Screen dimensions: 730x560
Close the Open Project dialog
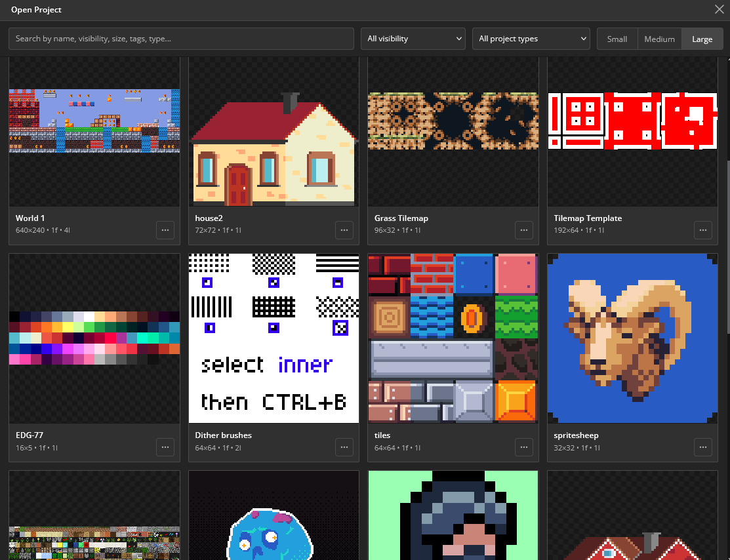[x=720, y=9]
